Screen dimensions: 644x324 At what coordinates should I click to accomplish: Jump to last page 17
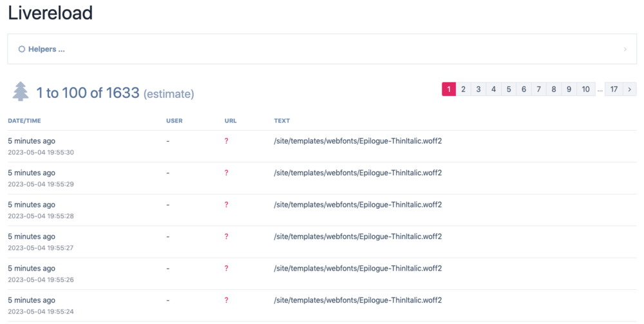coord(614,90)
